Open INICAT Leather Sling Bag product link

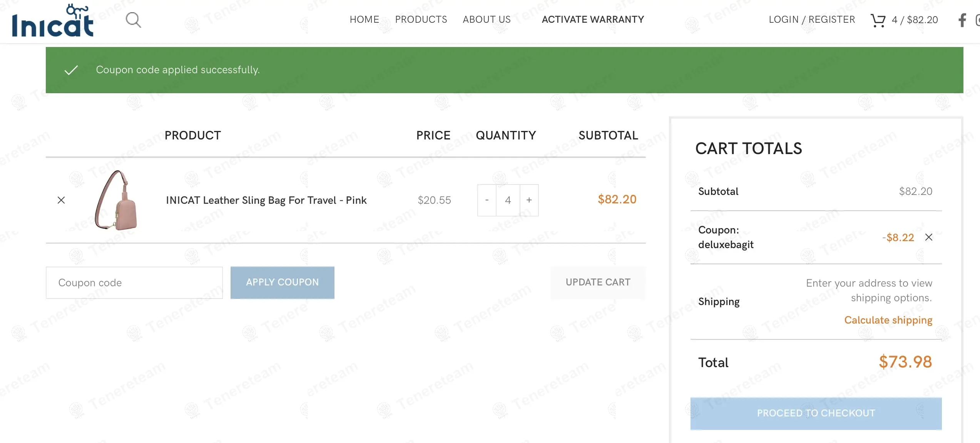tap(266, 200)
